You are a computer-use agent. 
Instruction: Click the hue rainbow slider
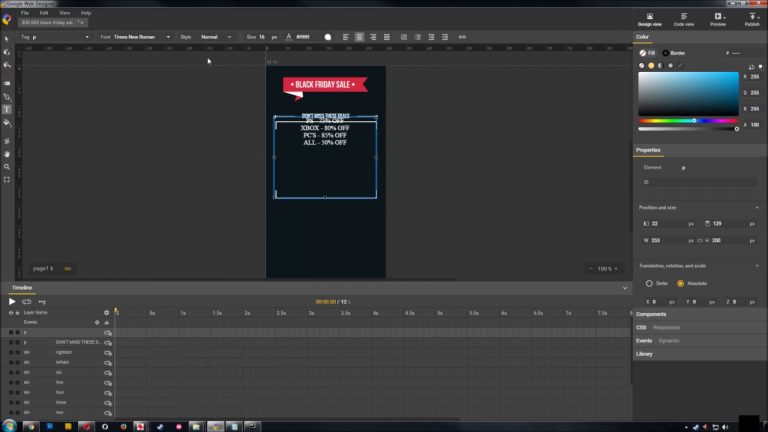pos(688,120)
